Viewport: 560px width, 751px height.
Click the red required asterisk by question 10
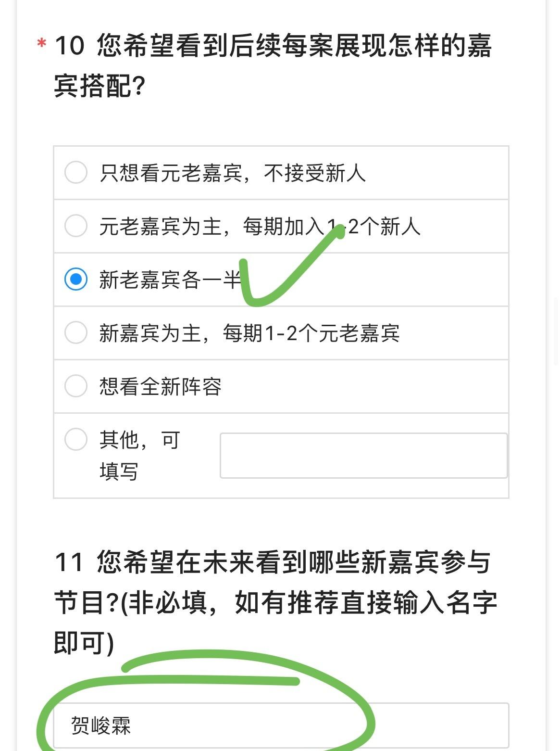(x=42, y=44)
